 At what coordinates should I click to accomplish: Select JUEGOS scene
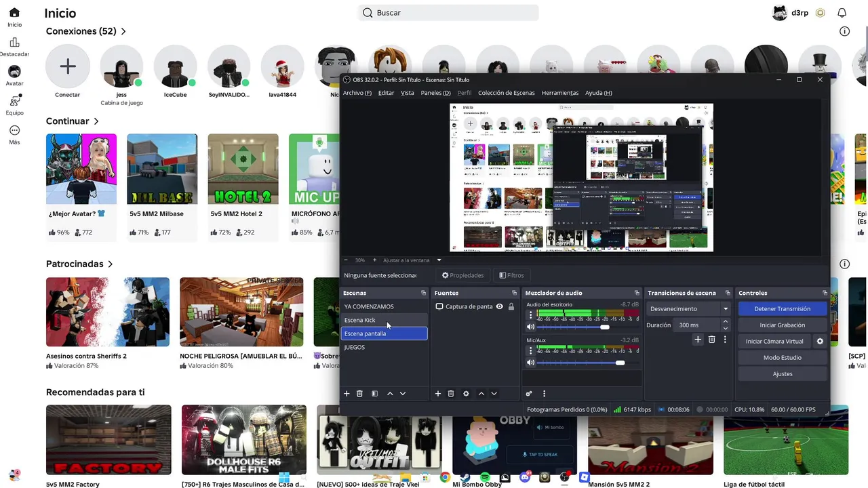(x=384, y=347)
